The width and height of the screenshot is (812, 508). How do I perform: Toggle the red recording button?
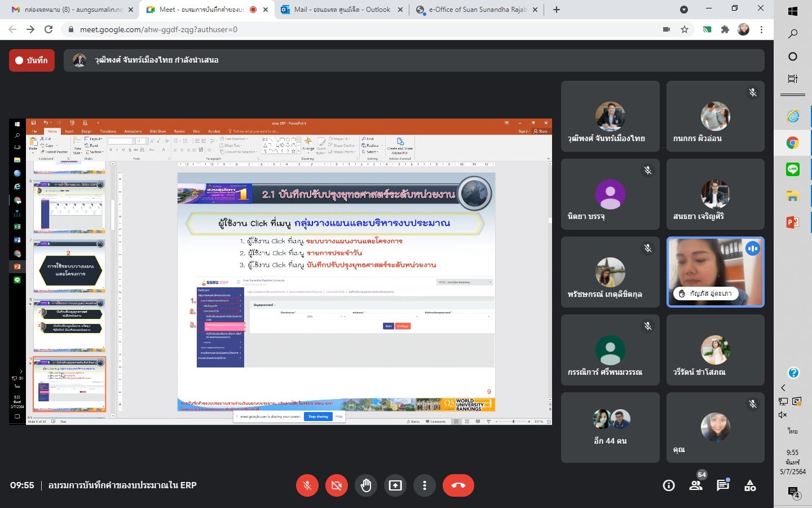(32, 60)
